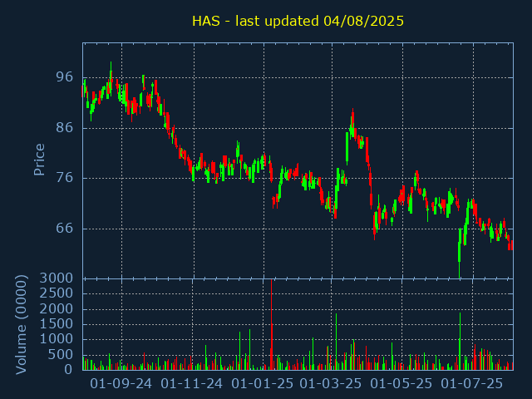The image size is (532, 399).
Task: Click the date label 01-05-25
Action: pyautogui.click(x=401, y=384)
